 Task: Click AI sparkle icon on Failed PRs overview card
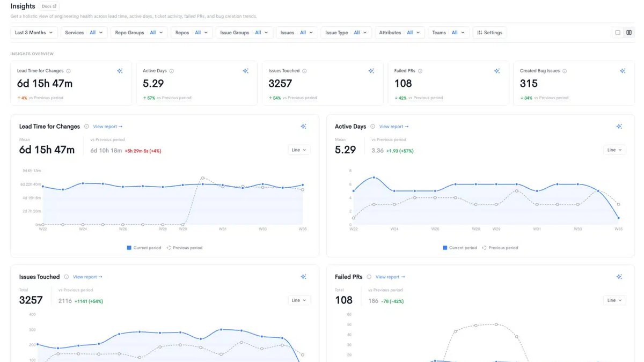[x=497, y=71]
